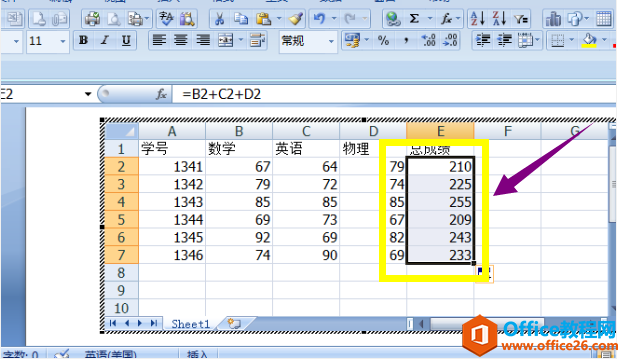The width and height of the screenshot is (625, 363).
Task: Apply the yellow fill color bucket
Action: [590, 40]
